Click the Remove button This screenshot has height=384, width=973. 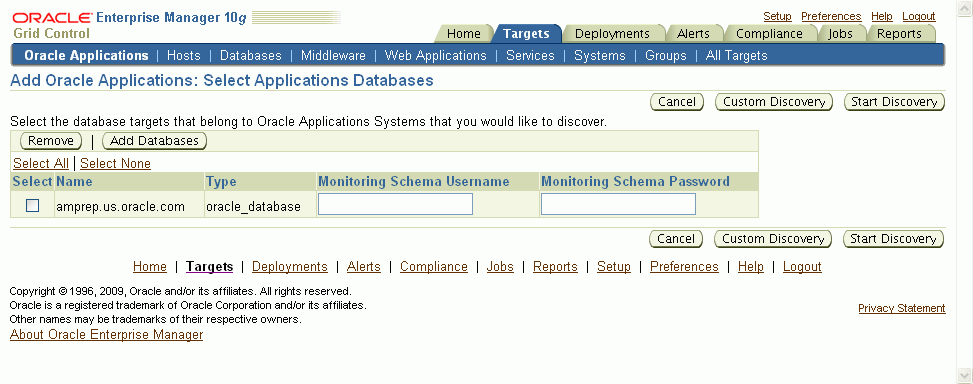click(x=51, y=141)
